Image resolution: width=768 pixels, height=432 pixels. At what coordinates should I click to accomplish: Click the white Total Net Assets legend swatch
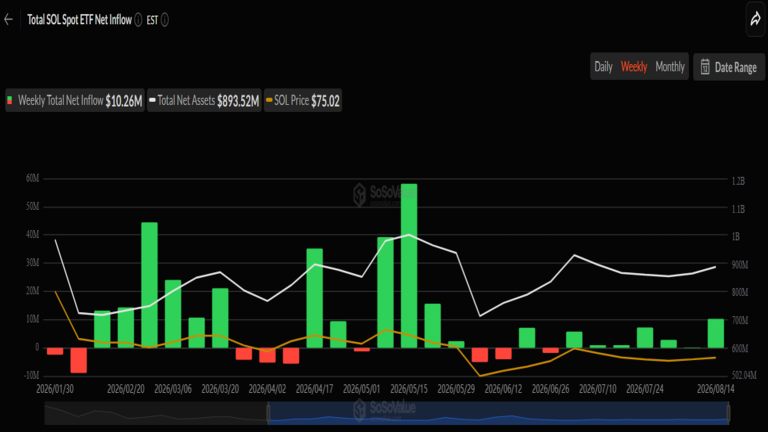[x=152, y=100]
